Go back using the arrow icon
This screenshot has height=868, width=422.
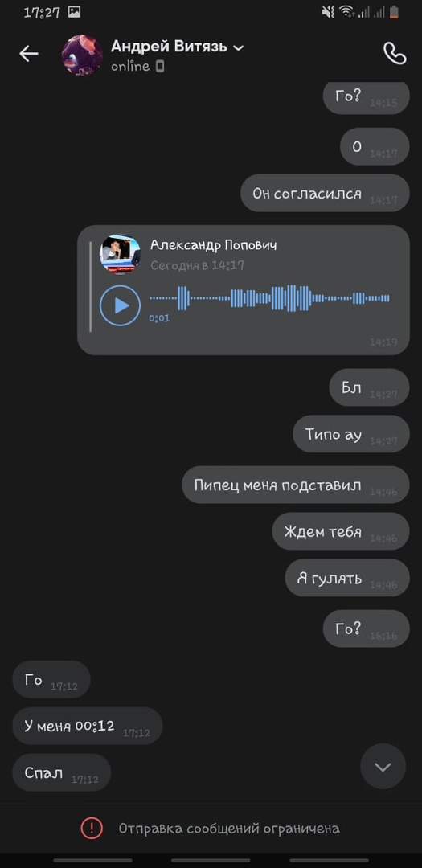click(29, 54)
